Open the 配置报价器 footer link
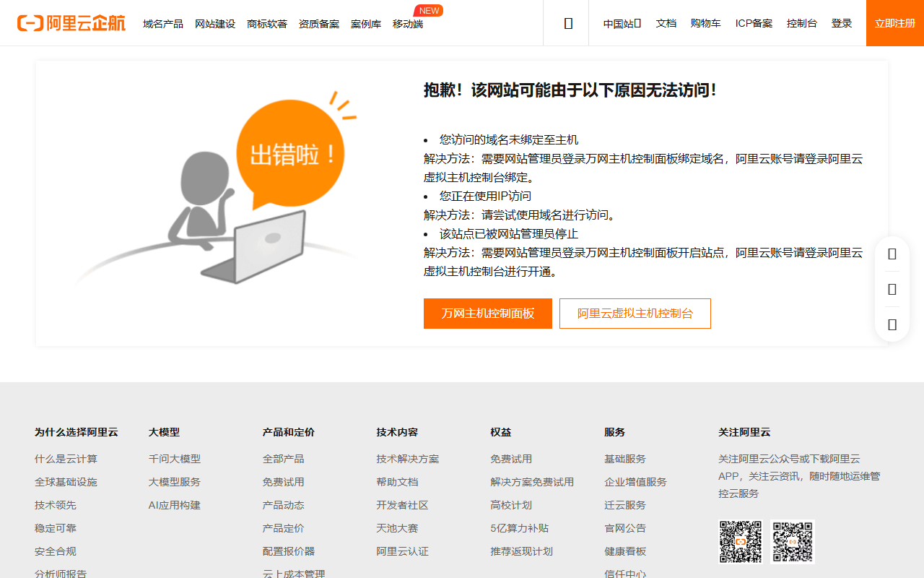Screen dimensions: 924x578 (x=289, y=551)
